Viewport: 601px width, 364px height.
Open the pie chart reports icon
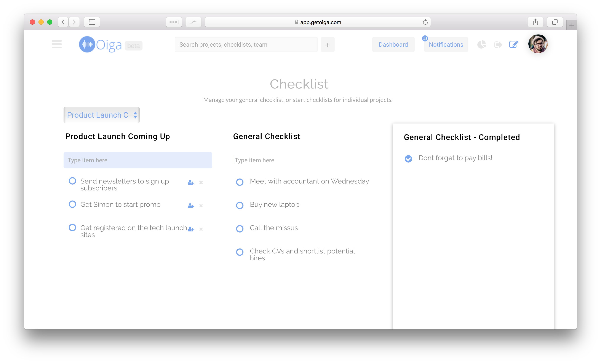[x=481, y=44]
